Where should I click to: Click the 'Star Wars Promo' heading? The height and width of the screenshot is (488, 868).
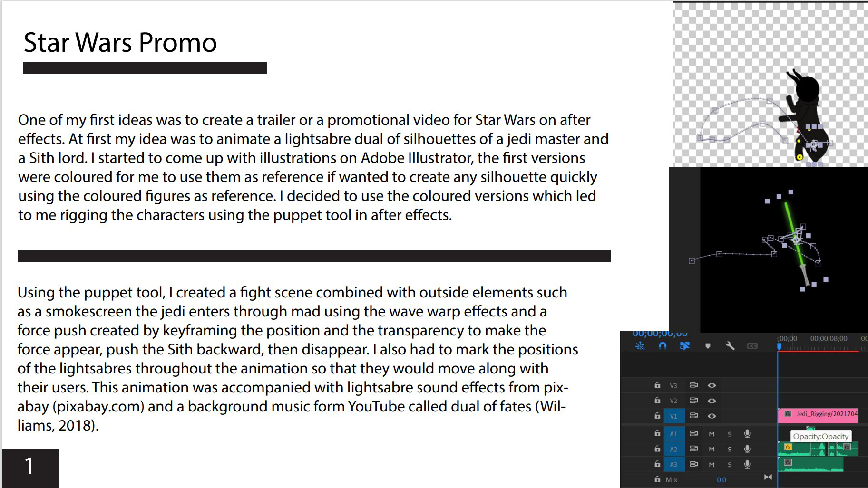pos(120,43)
